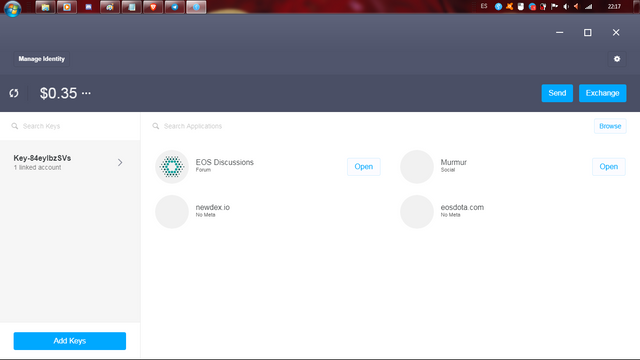Viewport: 640px width, 360px height.
Task: Maximize the Scatter window
Action: coord(587,32)
